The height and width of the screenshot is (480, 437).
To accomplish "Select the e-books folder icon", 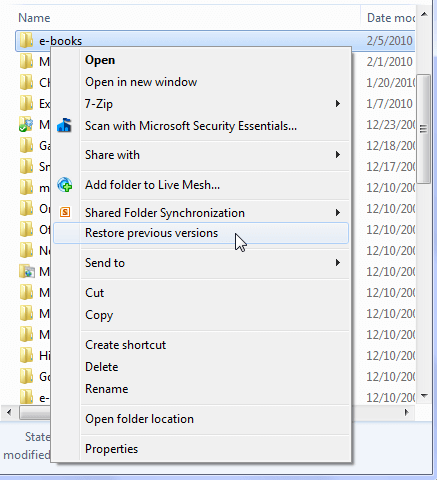I will [x=26, y=41].
